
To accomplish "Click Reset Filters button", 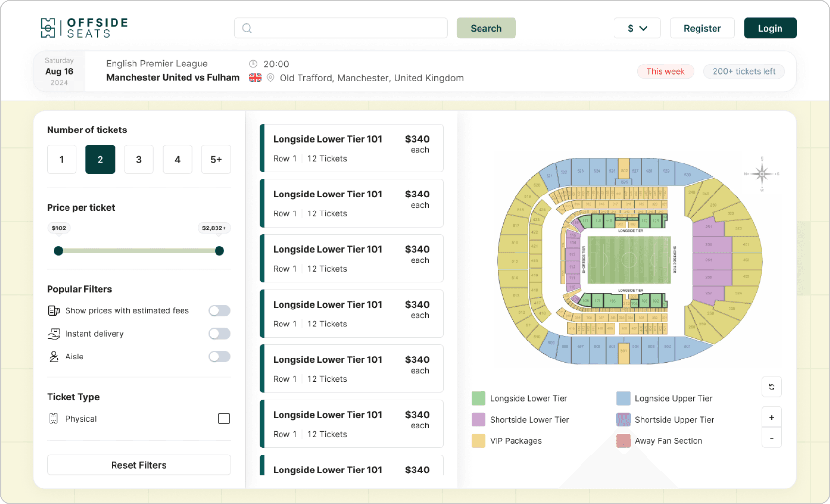I will click(x=139, y=465).
